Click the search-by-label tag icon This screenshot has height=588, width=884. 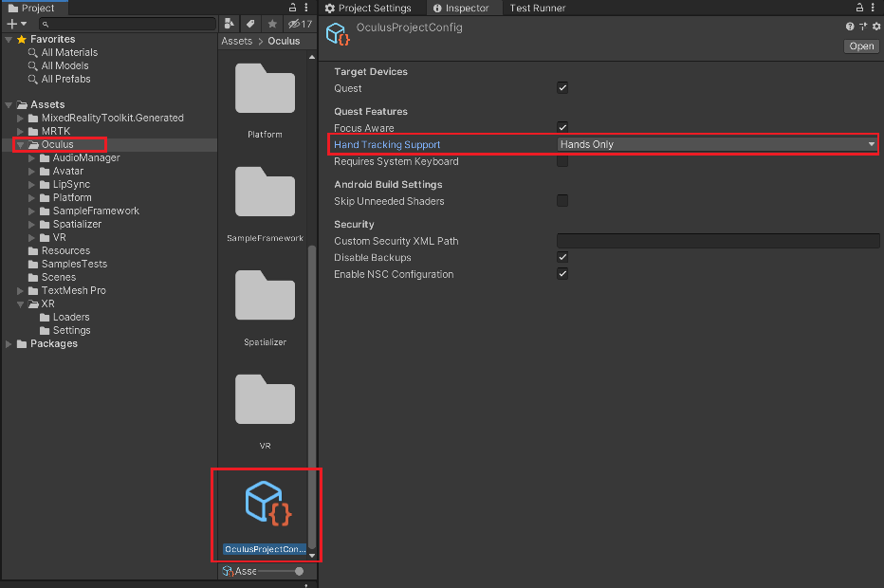coord(250,24)
